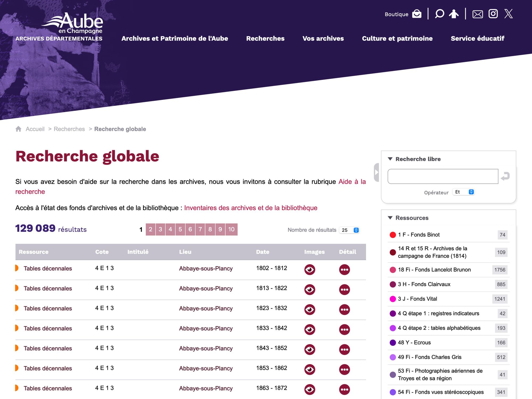Image resolution: width=532 pixels, height=399 pixels.
Task: Open Inventaires des archives et bibliothèque link
Action: [x=251, y=208]
